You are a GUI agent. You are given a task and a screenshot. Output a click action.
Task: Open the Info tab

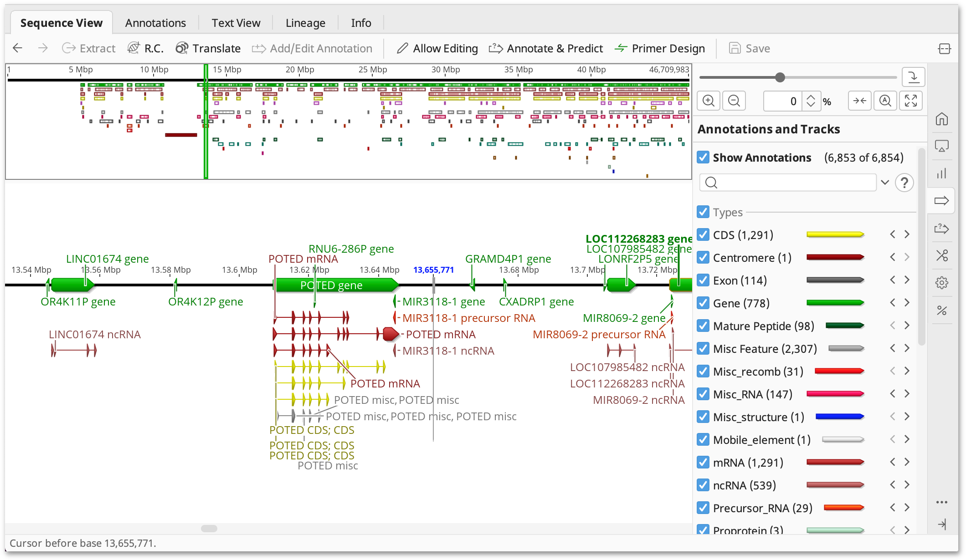coord(361,23)
